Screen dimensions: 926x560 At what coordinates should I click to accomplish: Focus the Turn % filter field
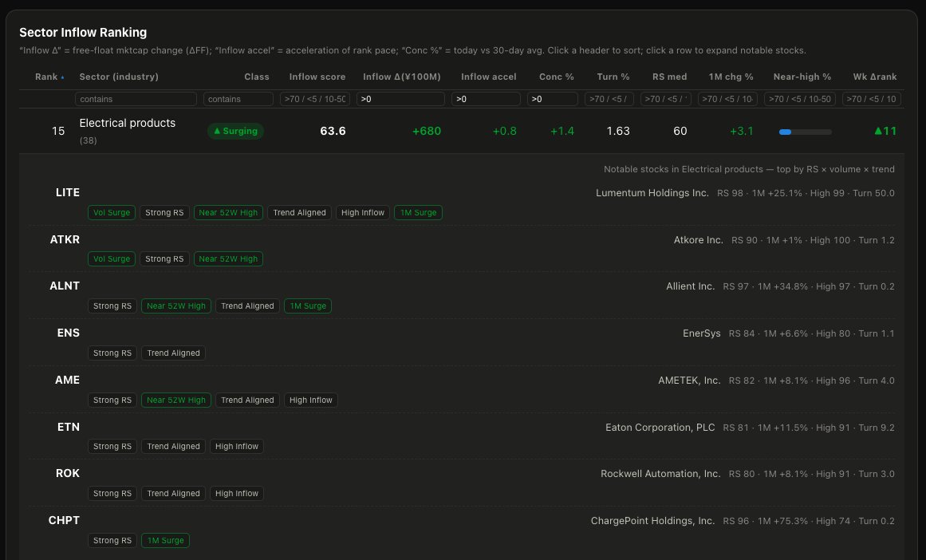[609, 99]
